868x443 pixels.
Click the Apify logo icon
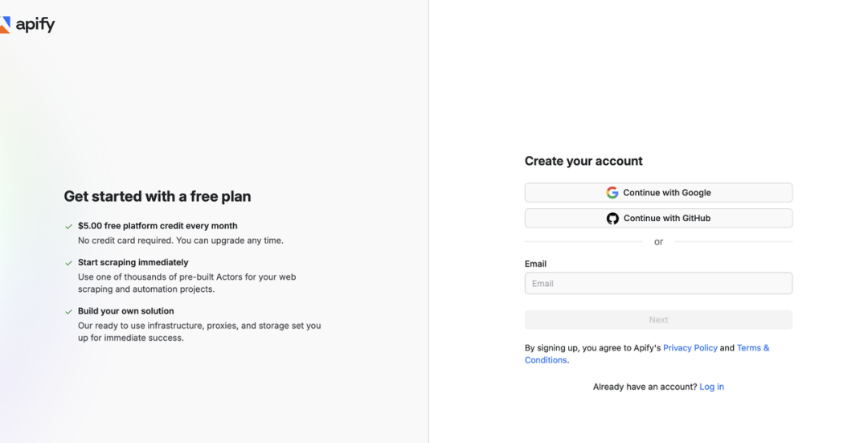[x=6, y=25]
